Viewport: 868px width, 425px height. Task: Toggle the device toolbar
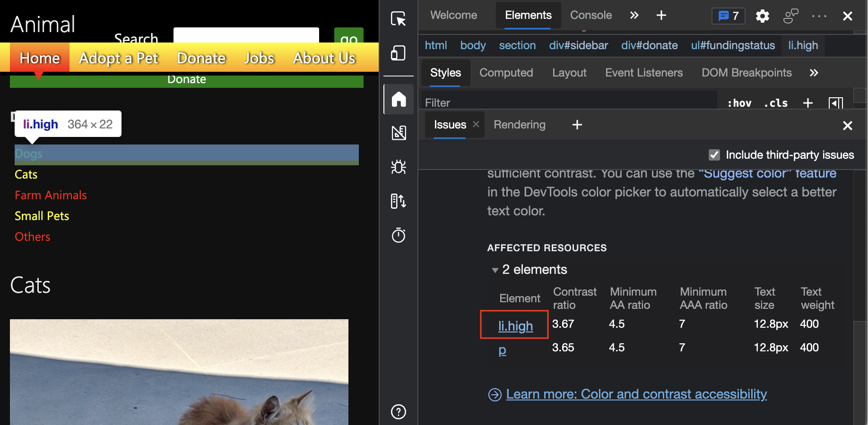(x=399, y=53)
